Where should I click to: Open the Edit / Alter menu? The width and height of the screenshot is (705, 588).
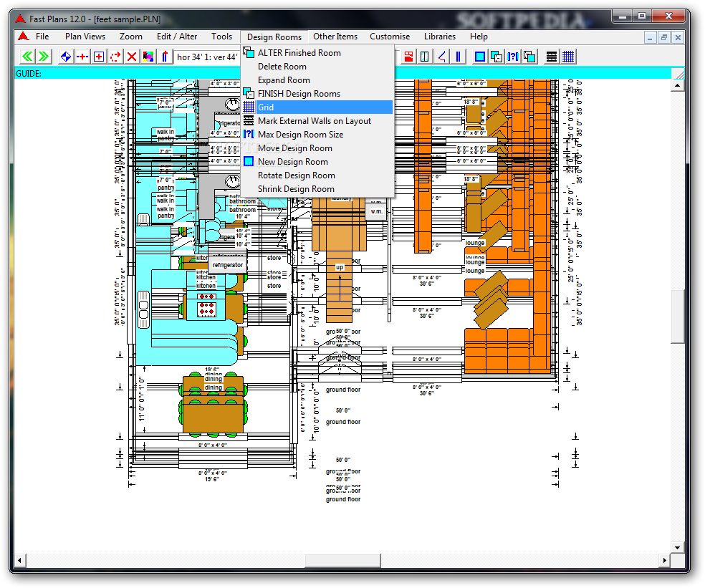pyautogui.click(x=177, y=37)
